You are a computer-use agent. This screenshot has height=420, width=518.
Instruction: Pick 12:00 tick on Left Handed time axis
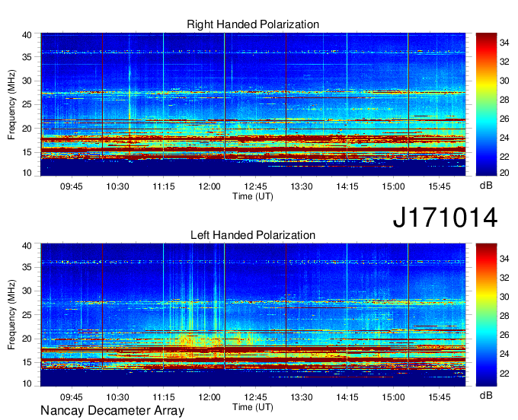click(209, 397)
